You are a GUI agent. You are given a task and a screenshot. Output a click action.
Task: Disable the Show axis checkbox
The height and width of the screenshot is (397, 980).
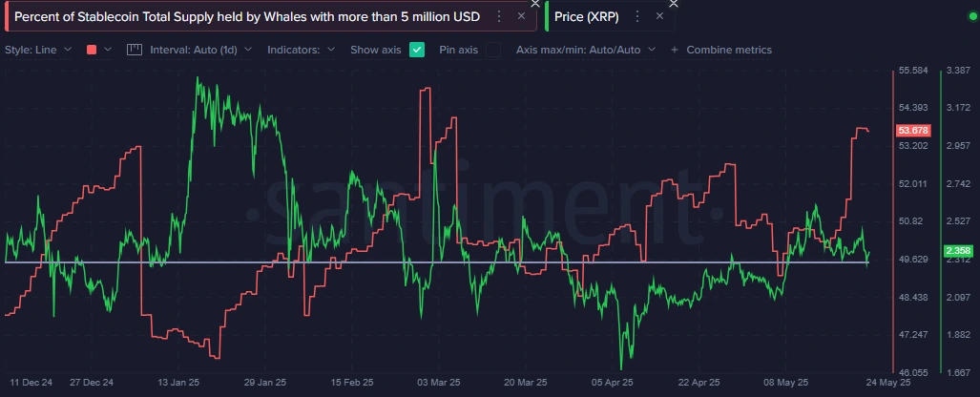pos(417,49)
